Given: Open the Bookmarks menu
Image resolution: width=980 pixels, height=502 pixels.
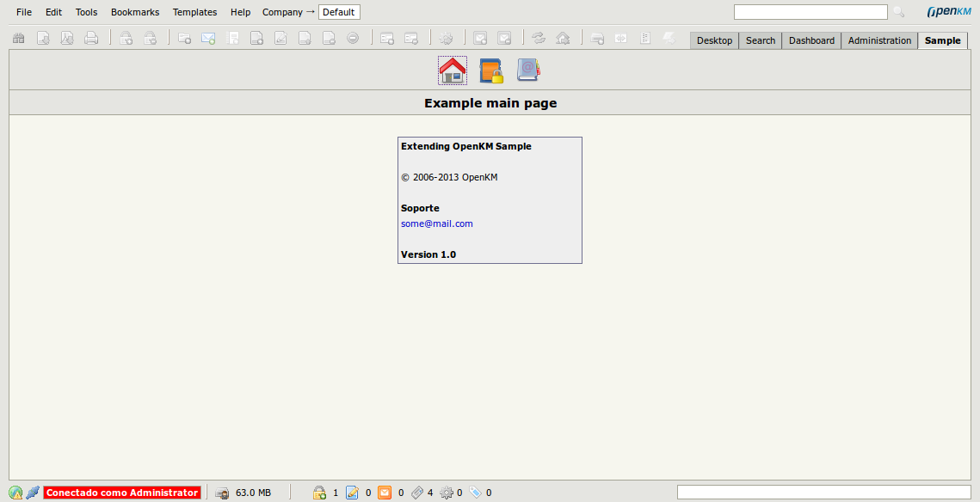Looking at the screenshot, I should point(135,12).
